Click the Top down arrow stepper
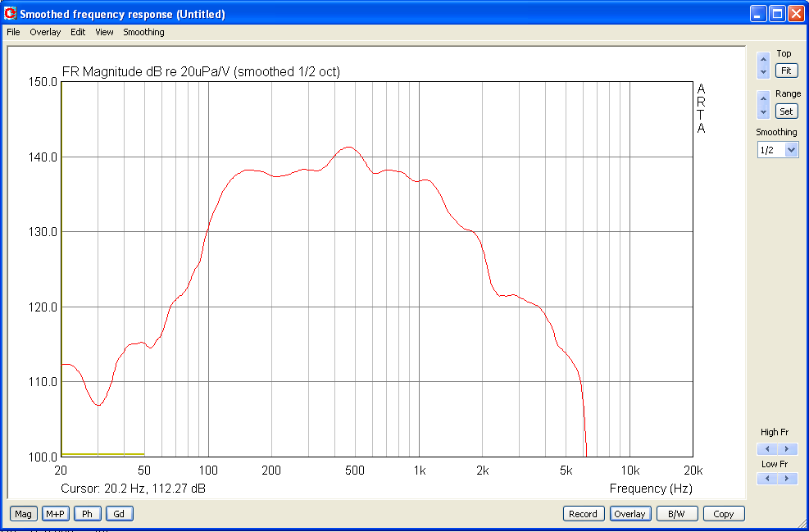The width and height of the screenshot is (809, 532). pyautogui.click(x=763, y=72)
